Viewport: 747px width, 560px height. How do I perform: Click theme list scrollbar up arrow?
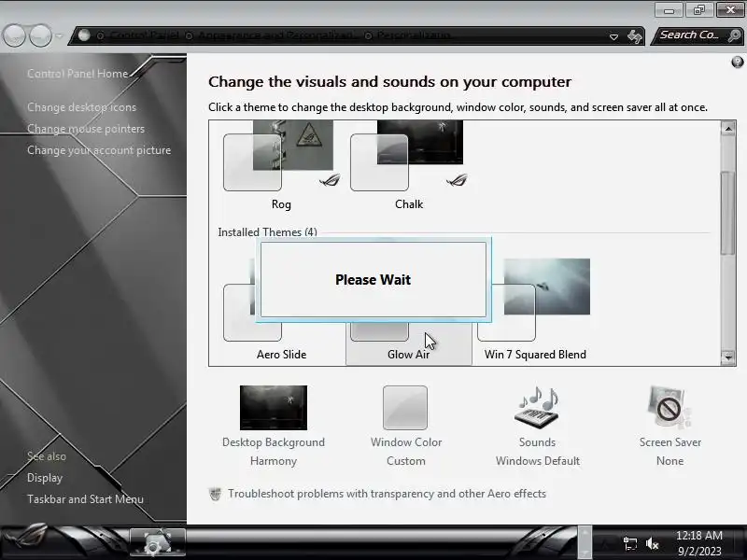click(728, 129)
